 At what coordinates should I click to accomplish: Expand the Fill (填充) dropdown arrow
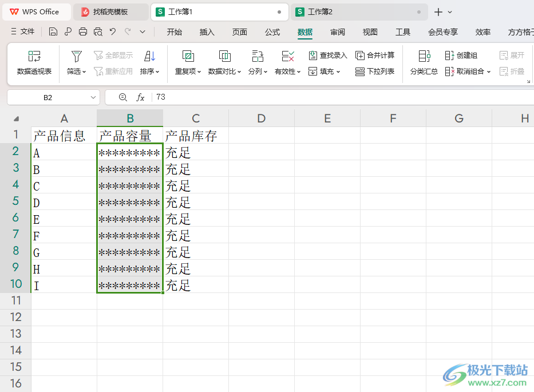click(338, 72)
